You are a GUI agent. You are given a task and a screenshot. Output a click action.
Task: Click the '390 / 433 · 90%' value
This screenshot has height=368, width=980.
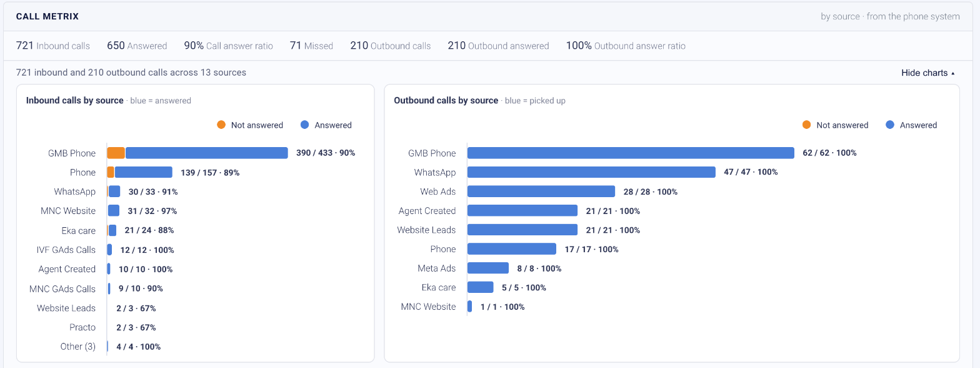[326, 153]
